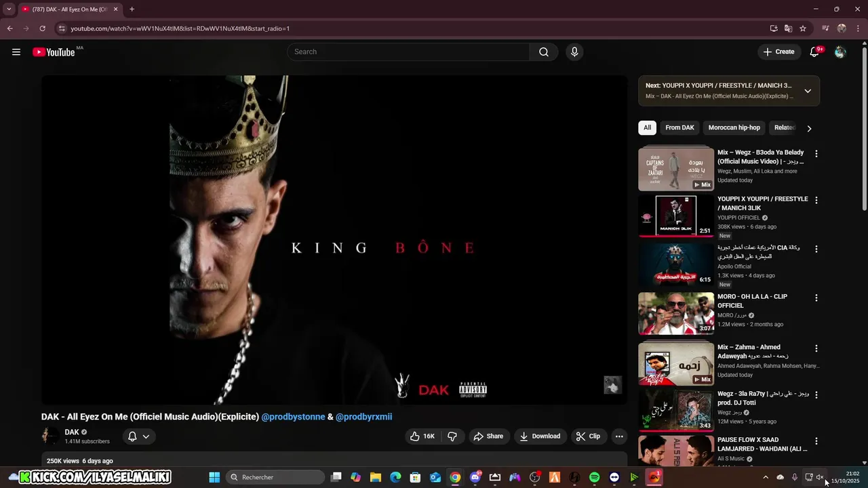Image resolution: width=868 pixels, height=488 pixels.
Task: Close the DAK All Eyez On Me tab
Action: [x=115, y=9]
